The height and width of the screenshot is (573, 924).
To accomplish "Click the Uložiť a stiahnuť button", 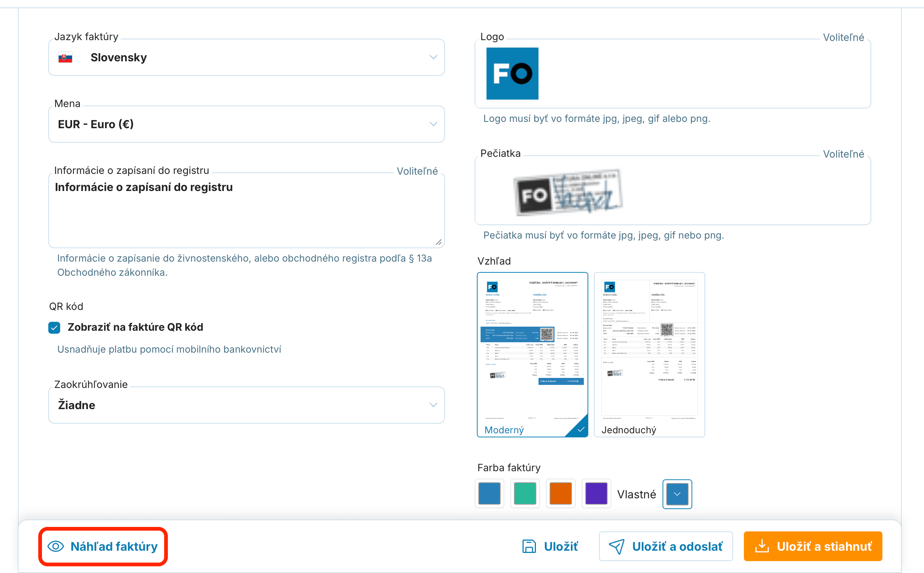I will pos(813,547).
